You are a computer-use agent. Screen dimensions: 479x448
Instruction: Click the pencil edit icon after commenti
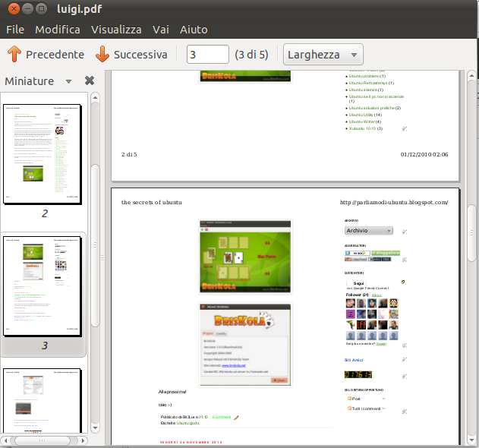236,418
